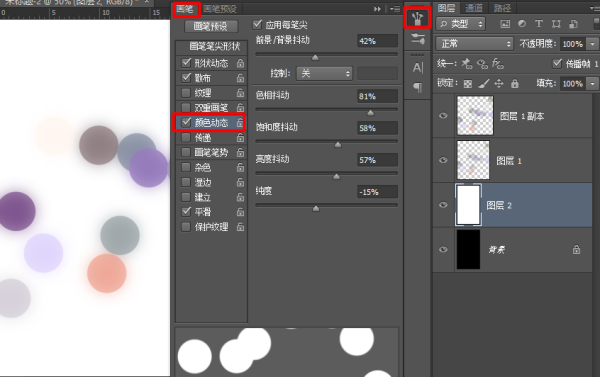Toggle 应用每笔尖 checkbox
600x377 pixels.
(x=257, y=25)
